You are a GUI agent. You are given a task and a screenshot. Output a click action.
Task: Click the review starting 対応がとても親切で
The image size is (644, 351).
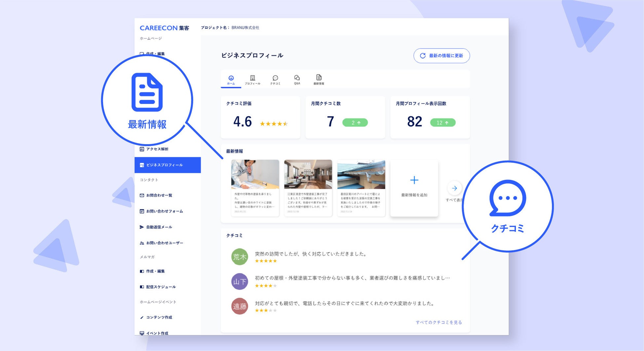(345, 303)
